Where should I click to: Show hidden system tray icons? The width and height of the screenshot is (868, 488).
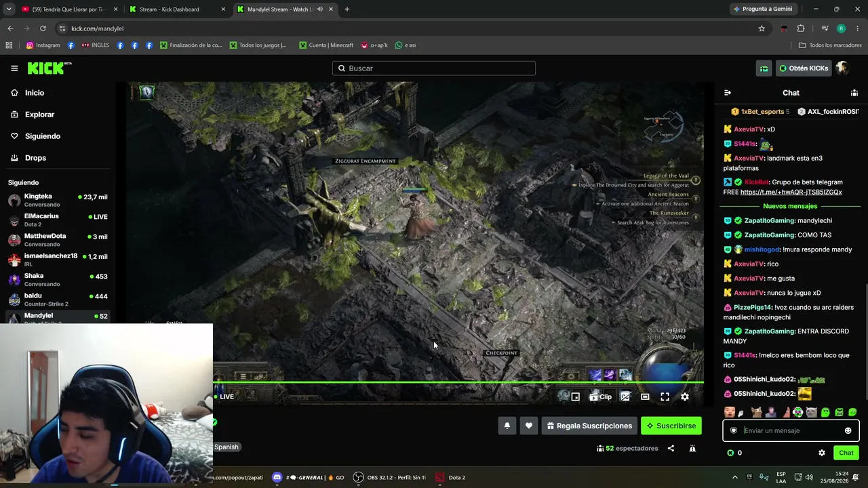click(x=735, y=477)
